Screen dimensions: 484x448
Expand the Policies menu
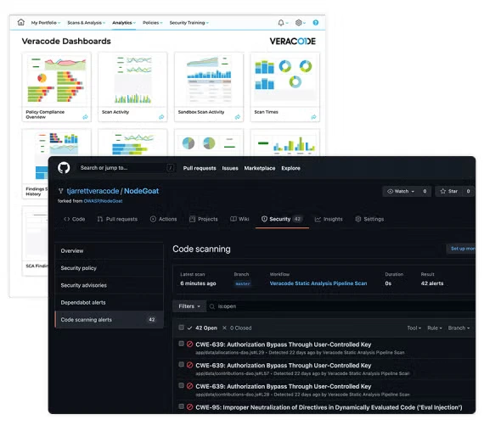click(153, 23)
